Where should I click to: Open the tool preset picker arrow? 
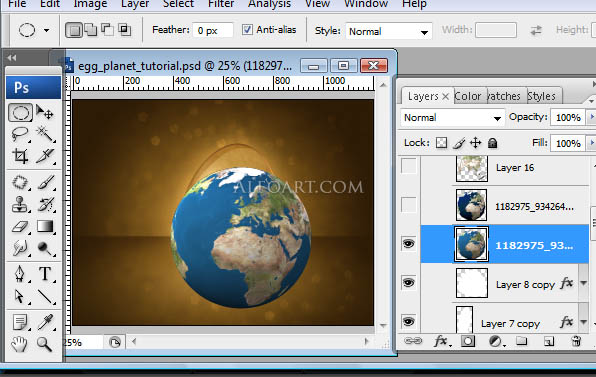[x=46, y=30]
